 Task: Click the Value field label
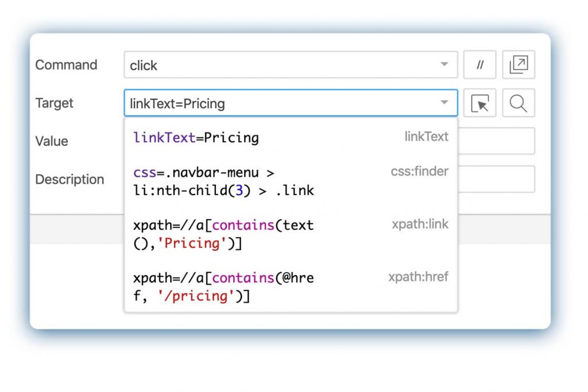tap(52, 141)
